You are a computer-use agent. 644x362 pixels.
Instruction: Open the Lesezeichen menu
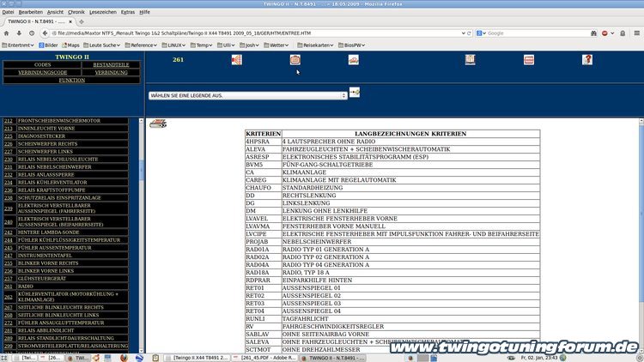[101, 12]
